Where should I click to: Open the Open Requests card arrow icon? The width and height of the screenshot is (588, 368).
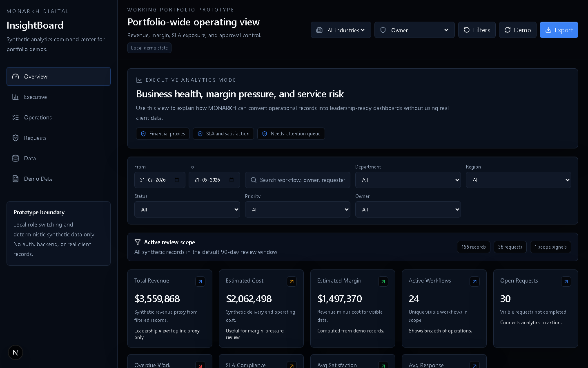(x=566, y=281)
